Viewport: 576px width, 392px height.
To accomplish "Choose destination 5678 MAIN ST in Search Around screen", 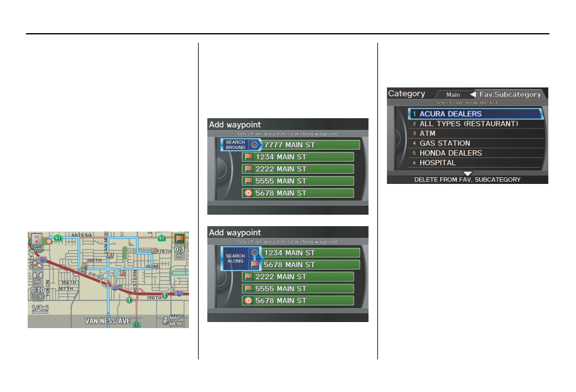I will pos(298,193).
